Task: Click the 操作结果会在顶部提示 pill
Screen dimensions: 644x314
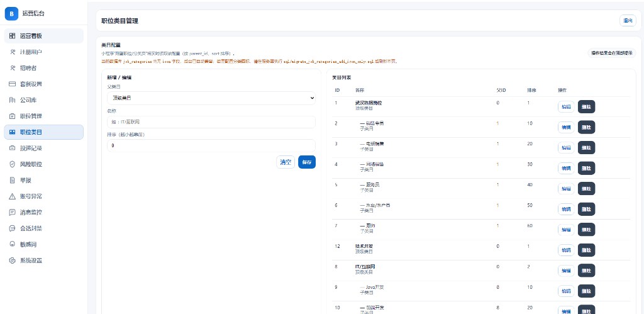Action: tap(611, 53)
